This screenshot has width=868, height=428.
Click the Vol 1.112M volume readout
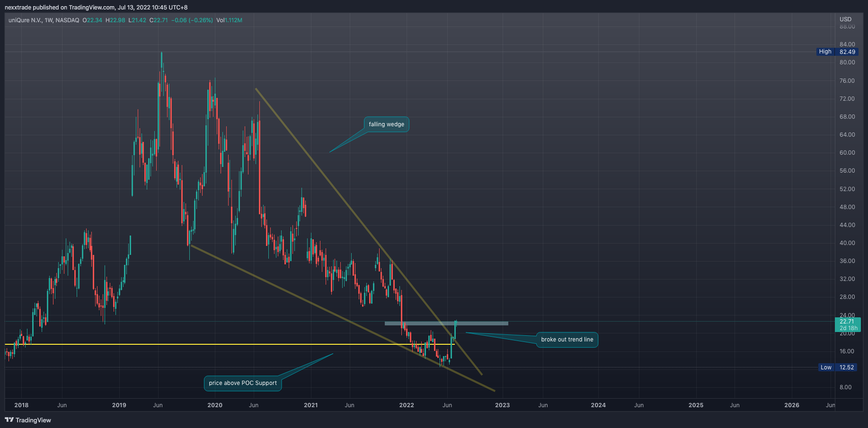[229, 20]
